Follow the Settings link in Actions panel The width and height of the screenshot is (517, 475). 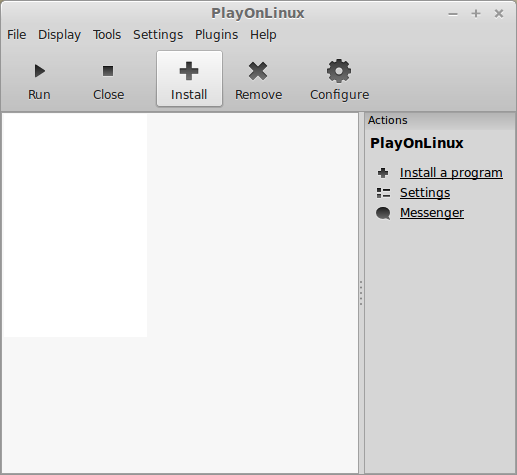[425, 193]
